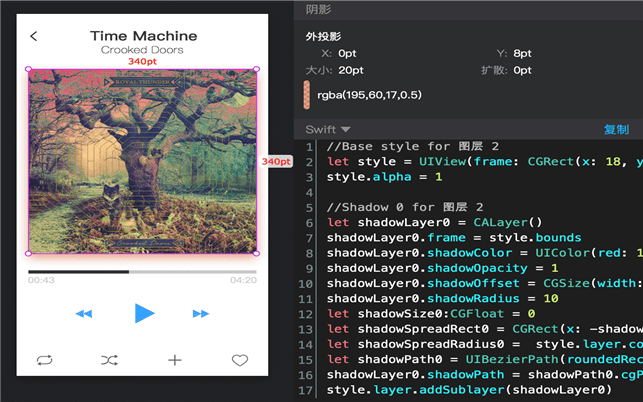643x402 pixels.
Task: Click the 大小 value 20pt
Action: click(350, 71)
